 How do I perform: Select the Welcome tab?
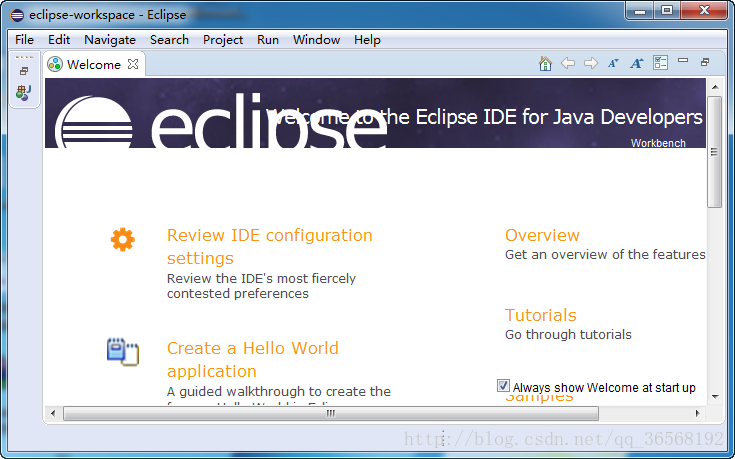click(x=94, y=64)
